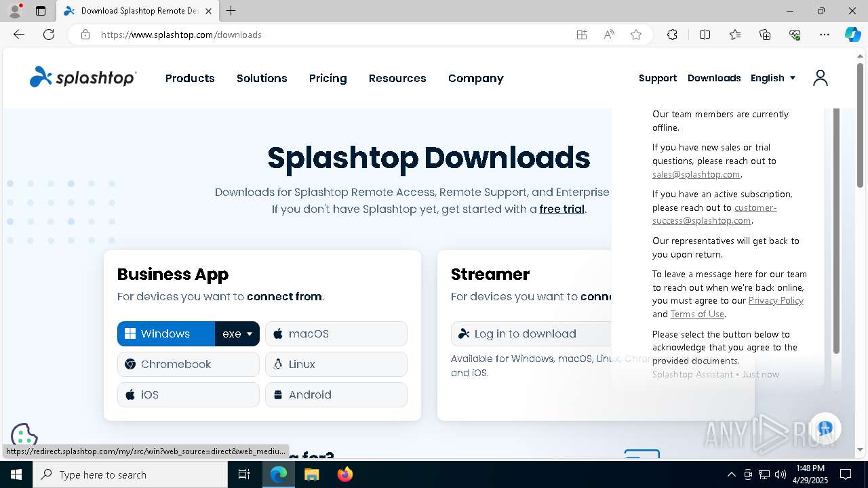
Task: Open the notifications center
Action: (x=846, y=474)
